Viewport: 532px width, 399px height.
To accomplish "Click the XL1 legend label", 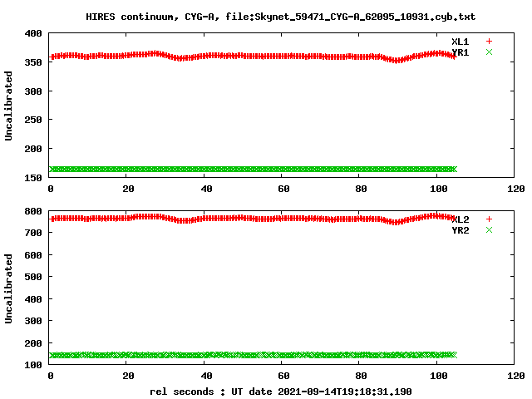I will point(460,42).
